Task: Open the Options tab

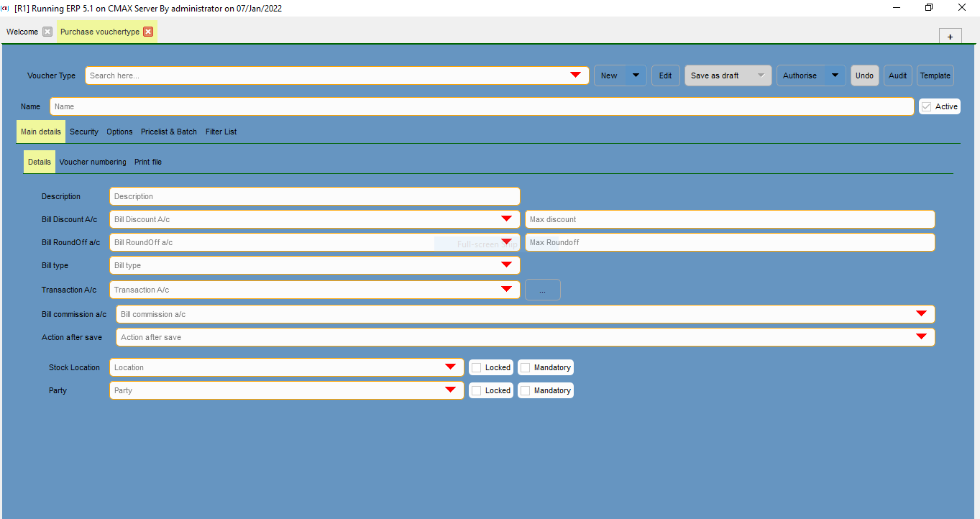Action: coord(119,132)
